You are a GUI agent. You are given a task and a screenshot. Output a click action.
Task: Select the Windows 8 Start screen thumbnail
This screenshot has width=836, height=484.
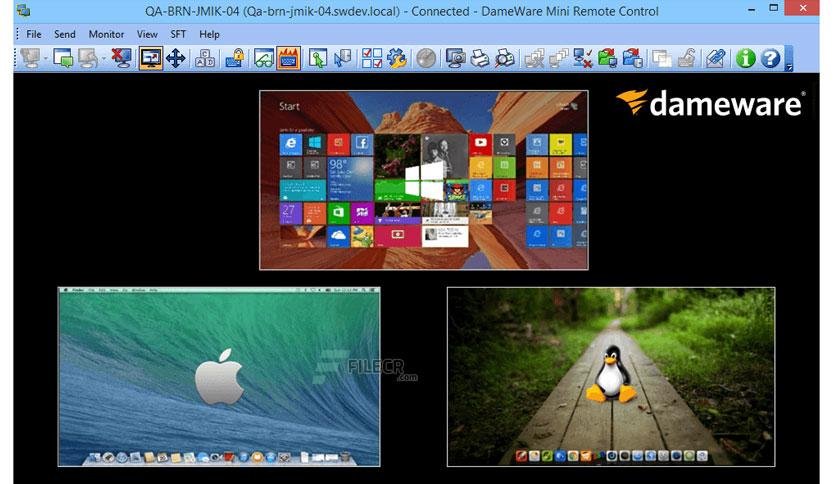424,180
